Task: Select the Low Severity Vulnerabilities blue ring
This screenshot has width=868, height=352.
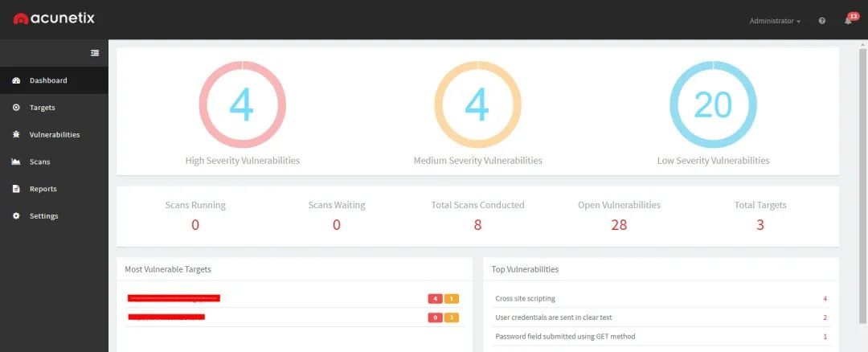Action: (713, 104)
